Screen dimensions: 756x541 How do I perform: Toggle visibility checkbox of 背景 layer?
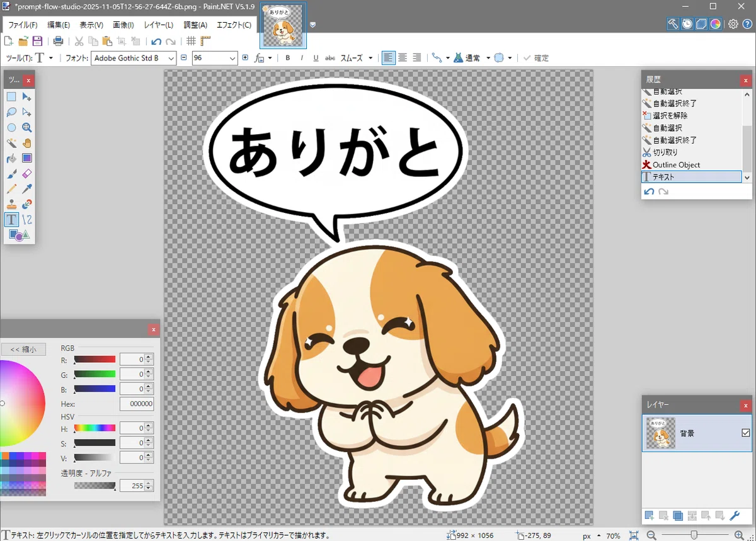pos(746,433)
